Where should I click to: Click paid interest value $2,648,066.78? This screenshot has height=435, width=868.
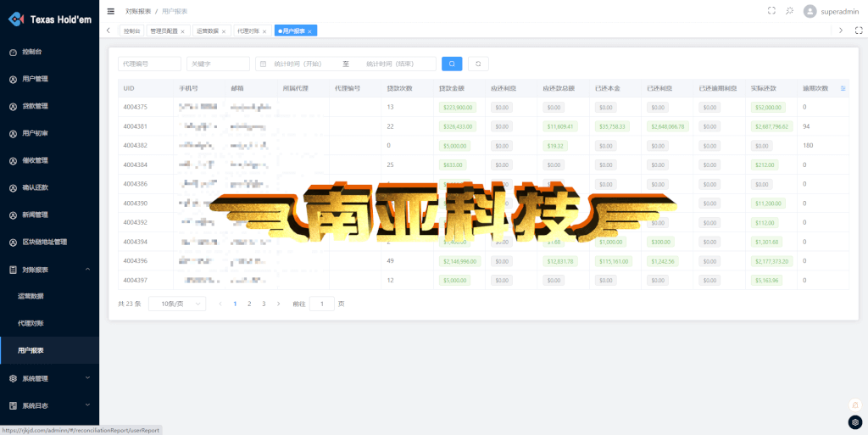(668, 126)
